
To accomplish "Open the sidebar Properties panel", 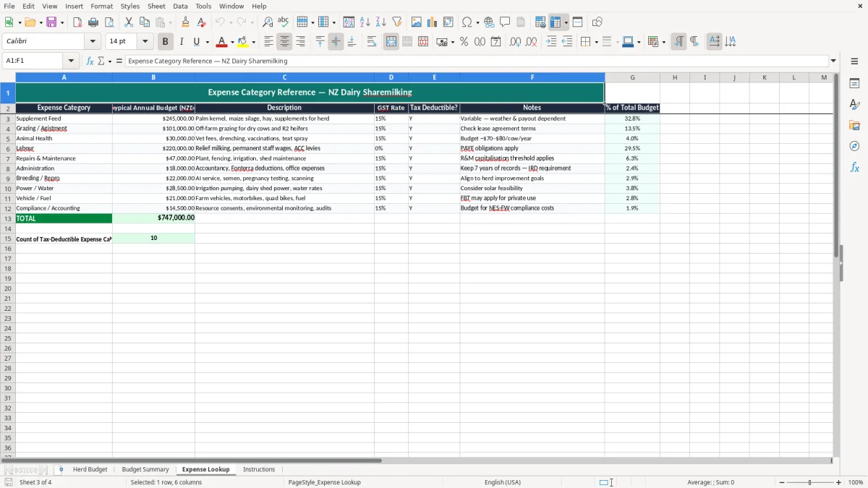I will [854, 84].
